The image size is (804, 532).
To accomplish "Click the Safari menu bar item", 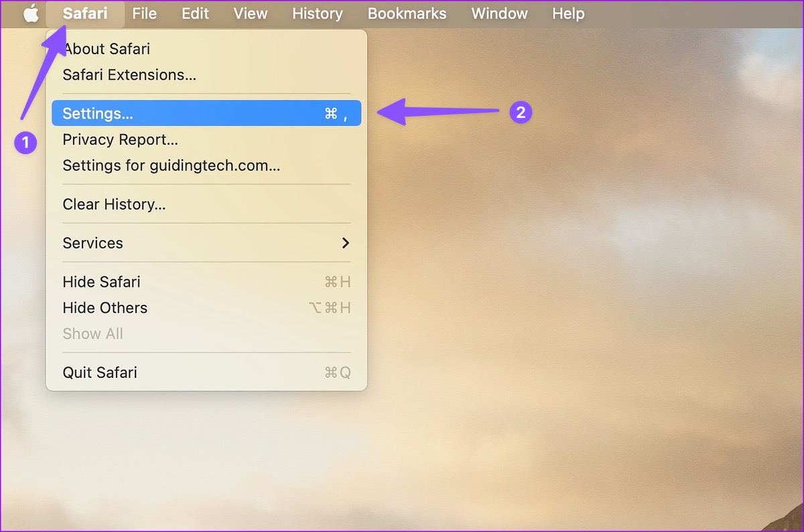I will pyautogui.click(x=85, y=13).
